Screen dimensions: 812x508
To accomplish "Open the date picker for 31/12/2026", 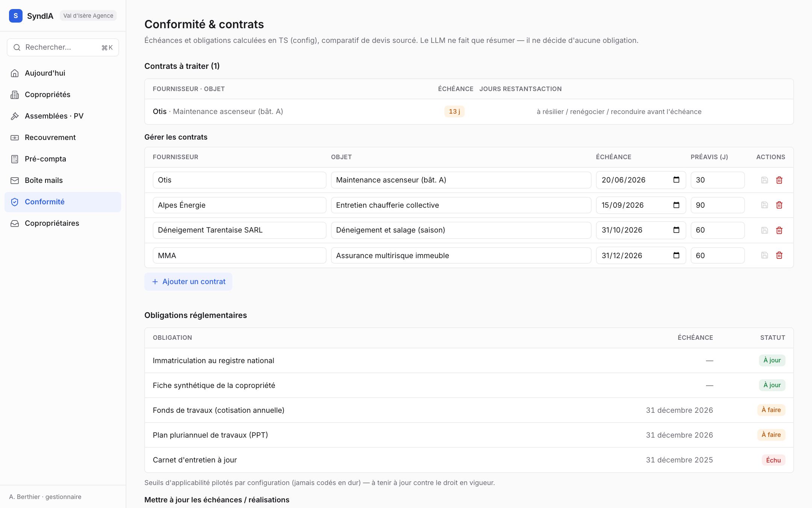I will [676, 255].
